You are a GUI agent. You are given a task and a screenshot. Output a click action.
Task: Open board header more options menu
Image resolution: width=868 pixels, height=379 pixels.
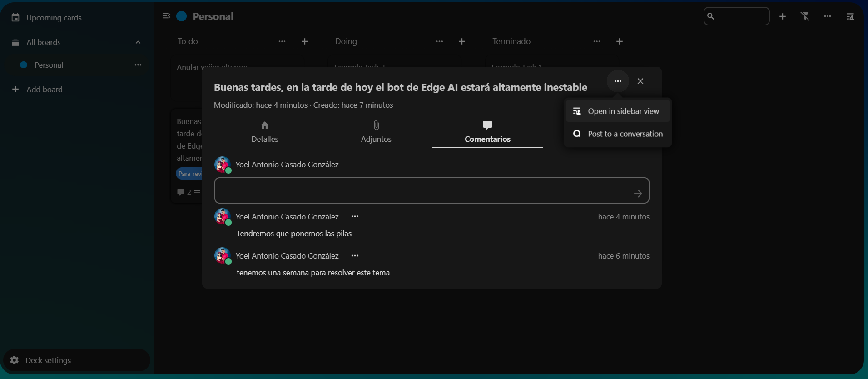tap(828, 16)
